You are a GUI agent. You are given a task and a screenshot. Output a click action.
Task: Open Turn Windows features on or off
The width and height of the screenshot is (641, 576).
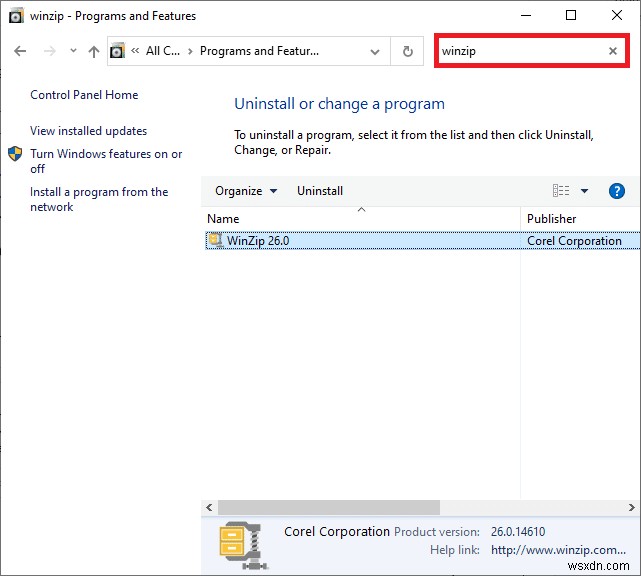[106, 161]
